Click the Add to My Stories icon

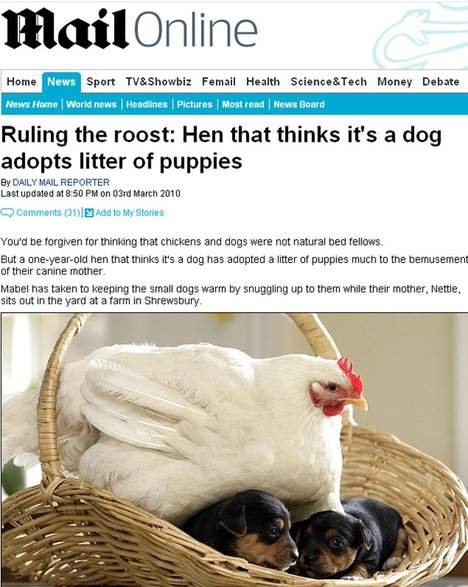click(x=89, y=213)
